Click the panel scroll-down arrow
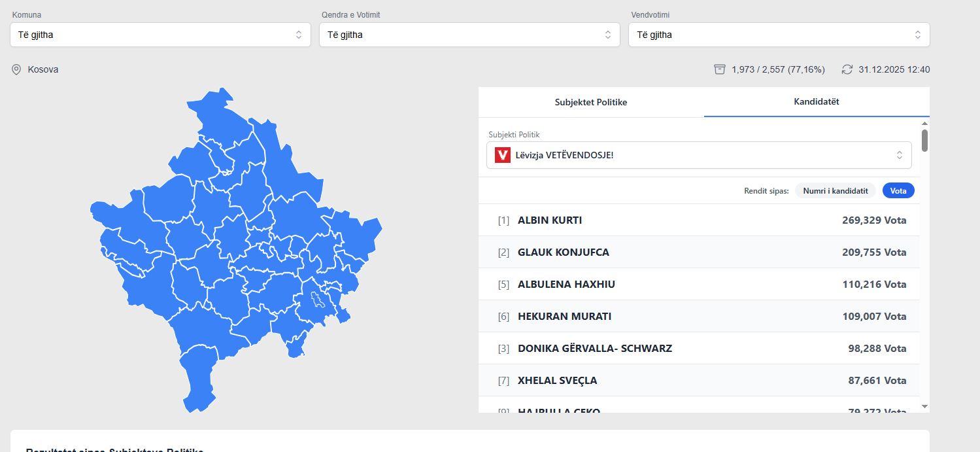Viewport: 980px width, 452px height. coord(924,406)
